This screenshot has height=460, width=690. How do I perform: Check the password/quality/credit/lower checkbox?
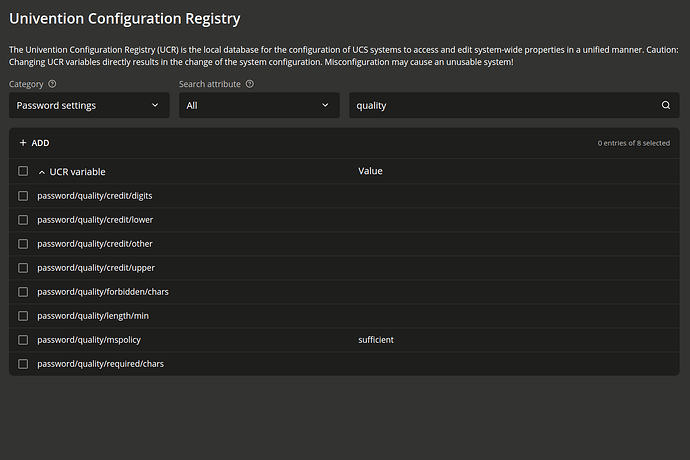(23, 220)
